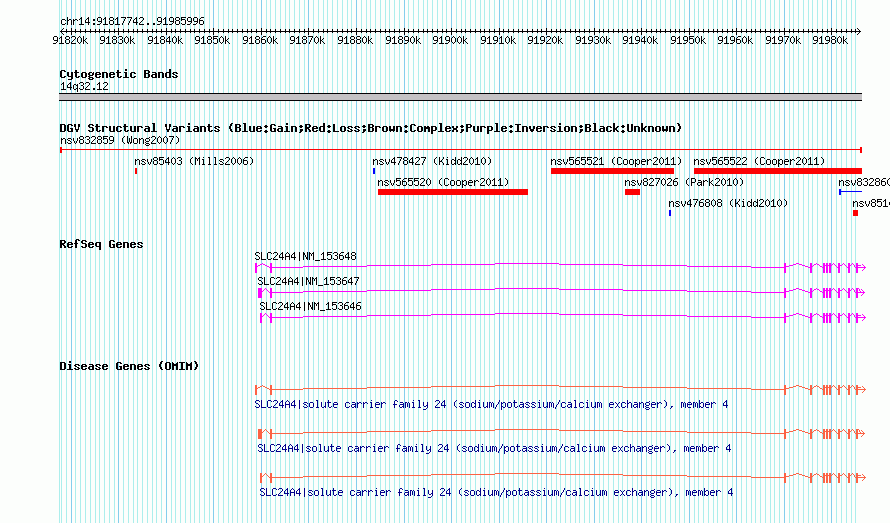
Task: Click the 91820k ruler tick label
Action: [x=70, y=40]
